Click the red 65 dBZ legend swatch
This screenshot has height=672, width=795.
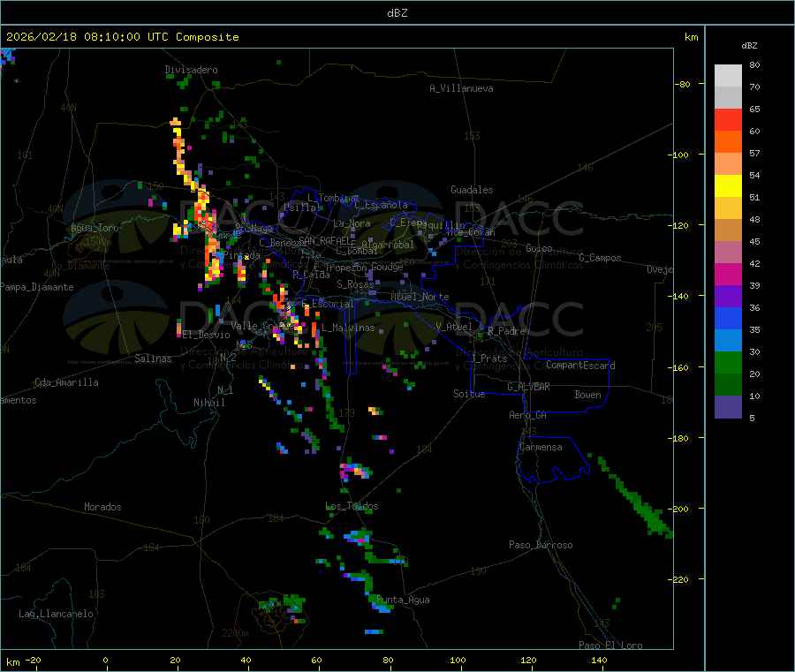click(x=728, y=120)
